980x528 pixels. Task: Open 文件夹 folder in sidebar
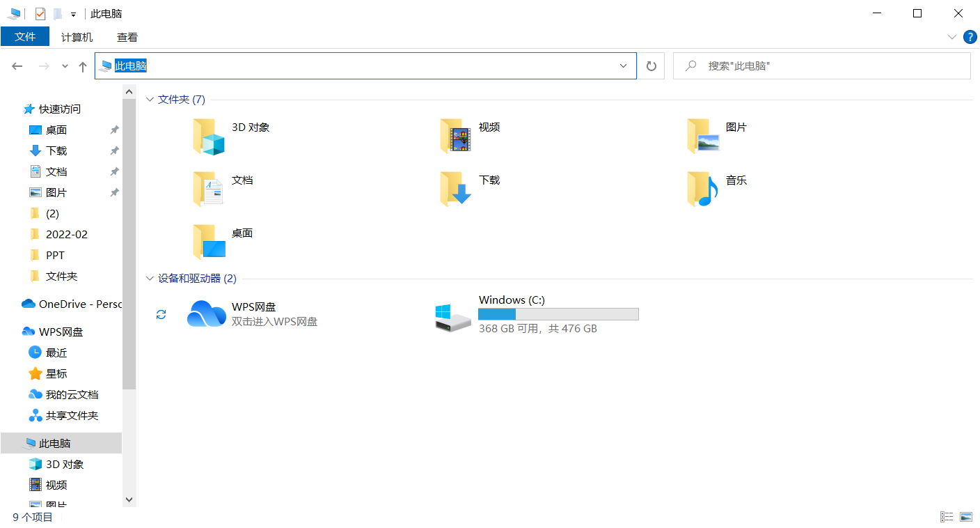61,276
